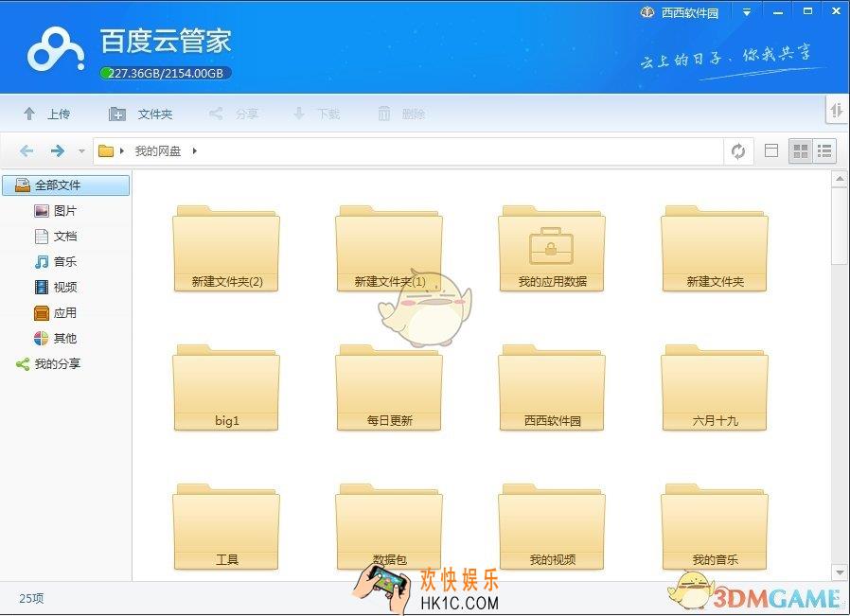Open navigation history dropdown arrow
Viewport: 850px width, 616px height.
point(81,151)
